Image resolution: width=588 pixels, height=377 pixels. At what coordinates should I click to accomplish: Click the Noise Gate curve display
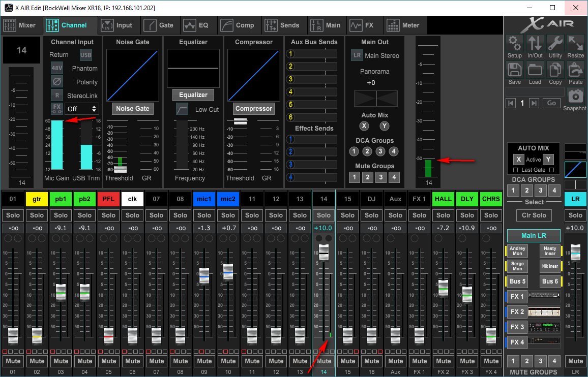pos(132,75)
